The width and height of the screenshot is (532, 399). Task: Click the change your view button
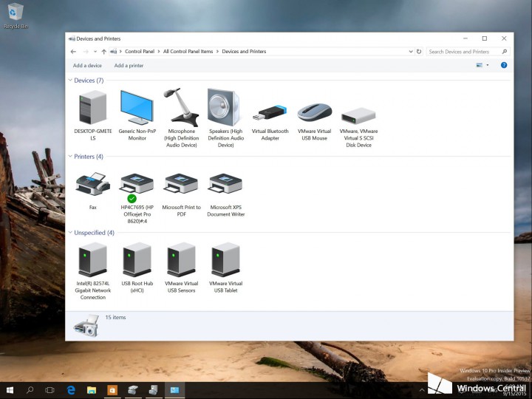[480, 65]
